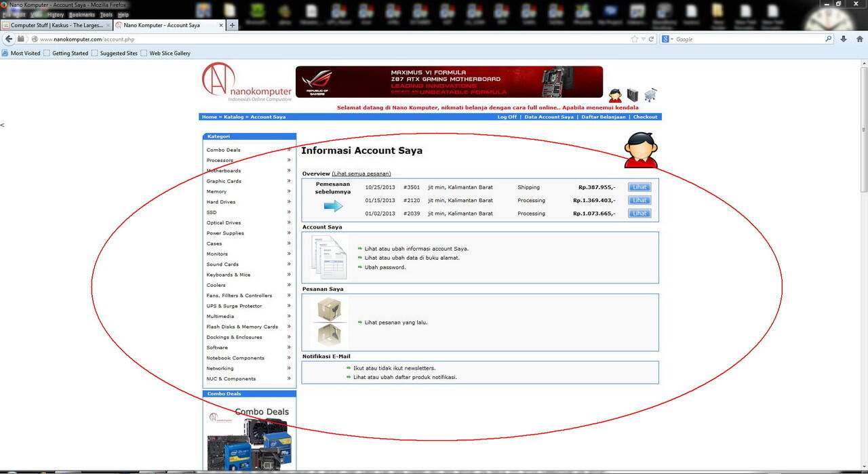Open Daftar Belanjaan link
The image size is (868, 474).
[x=604, y=117]
